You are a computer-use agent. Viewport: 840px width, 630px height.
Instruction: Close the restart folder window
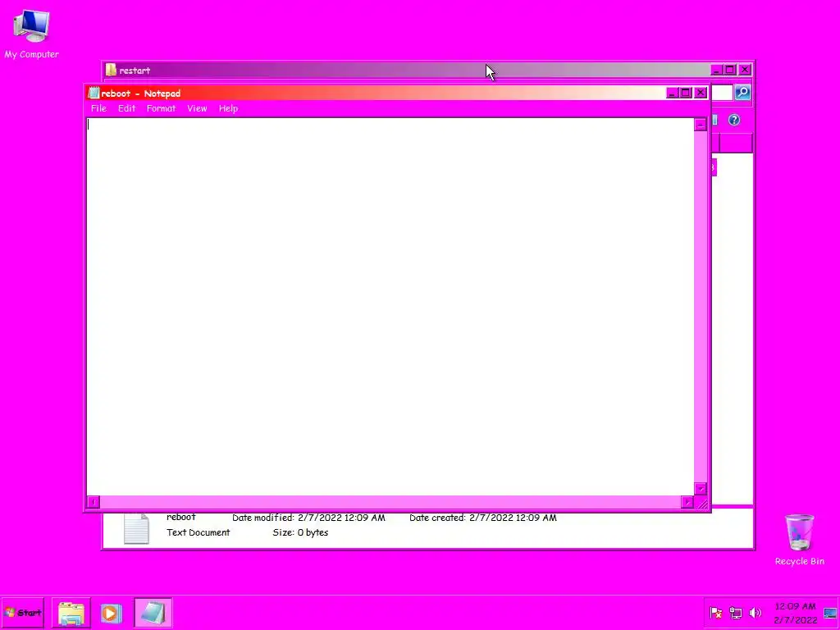point(745,70)
